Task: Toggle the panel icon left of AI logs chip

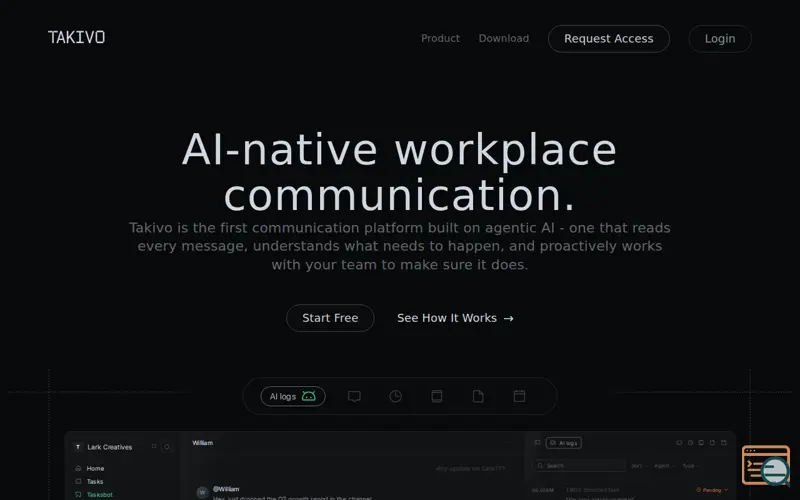Action: (537, 442)
